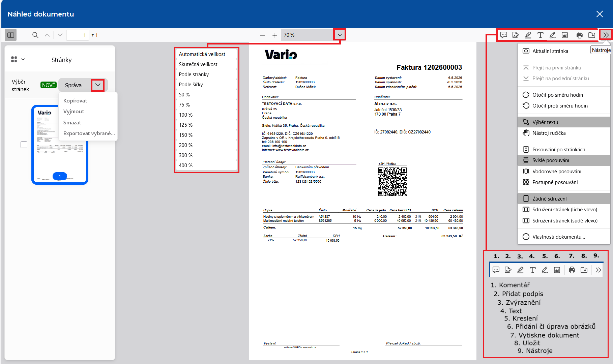
Task: Open Vlastnosti dokumentu… menu entry
Action: 564,237
